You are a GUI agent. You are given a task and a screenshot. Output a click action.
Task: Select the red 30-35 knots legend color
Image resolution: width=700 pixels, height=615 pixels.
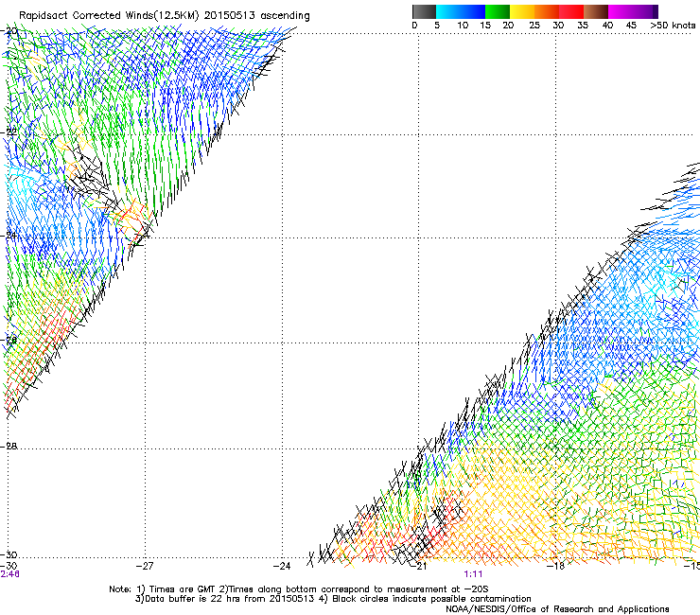pos(571,11)
